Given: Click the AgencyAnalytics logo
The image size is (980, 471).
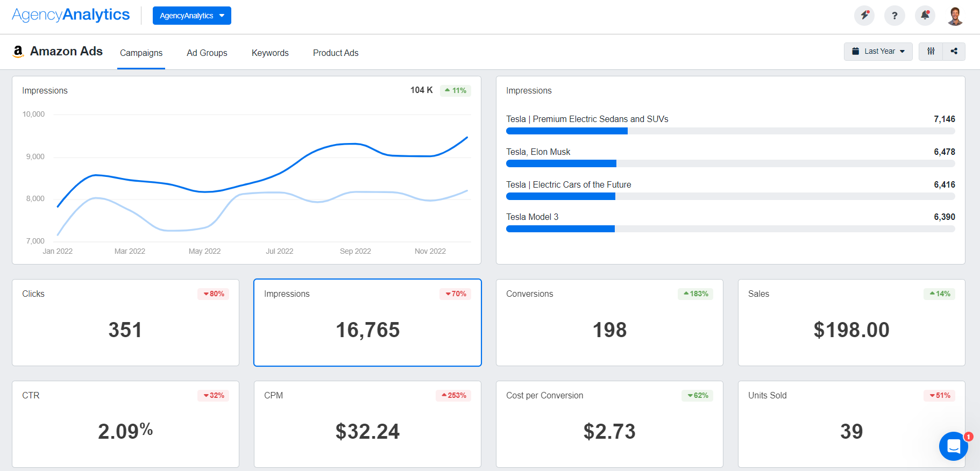Looking at the screenshot, I should (71, 15).
